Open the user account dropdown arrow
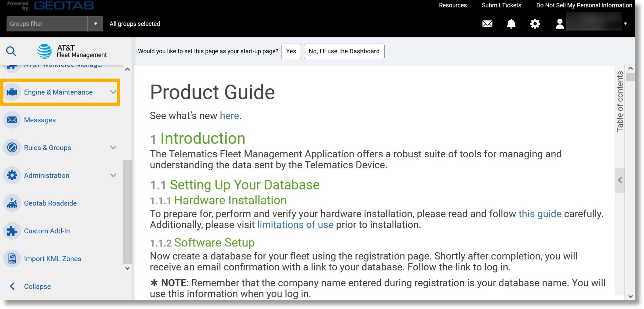The image size is (644, 309). tap(625, 24)
